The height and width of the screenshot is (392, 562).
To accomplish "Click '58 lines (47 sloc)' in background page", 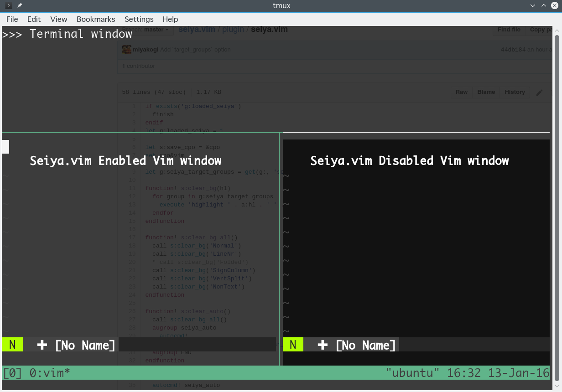I will [154, 92].
